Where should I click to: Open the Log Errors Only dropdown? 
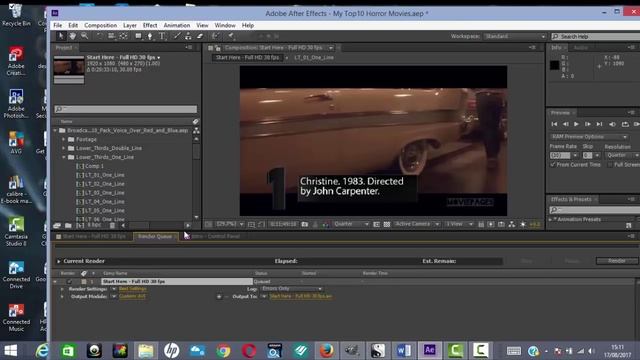pyautogui.click(x=291, y=289)
